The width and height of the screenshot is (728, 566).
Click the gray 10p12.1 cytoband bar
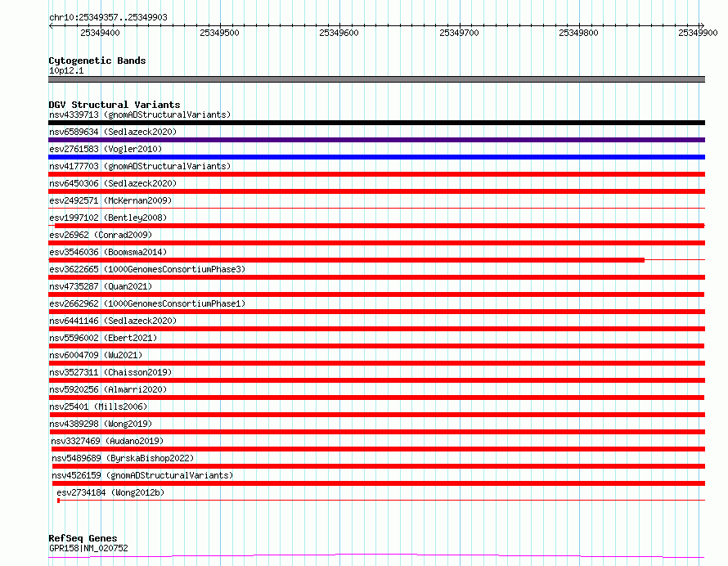376,79
